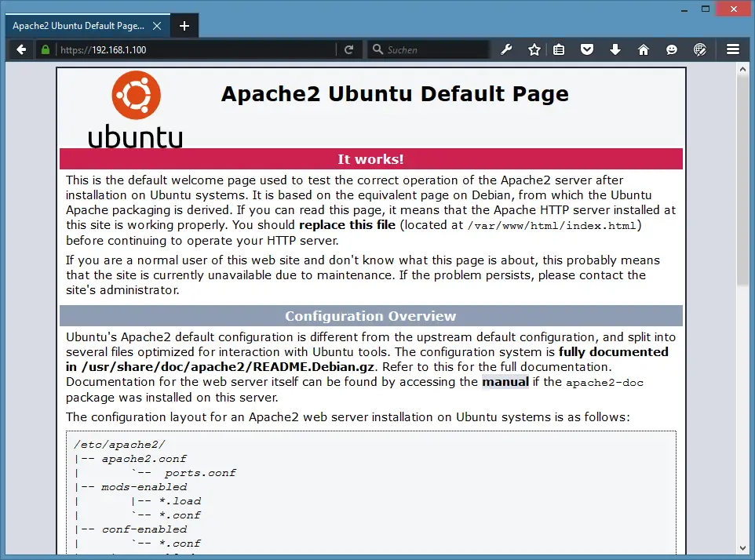Click the Ubuntu logo image
Viewport: 755px width, 560px height.
(x=136, y=110)
